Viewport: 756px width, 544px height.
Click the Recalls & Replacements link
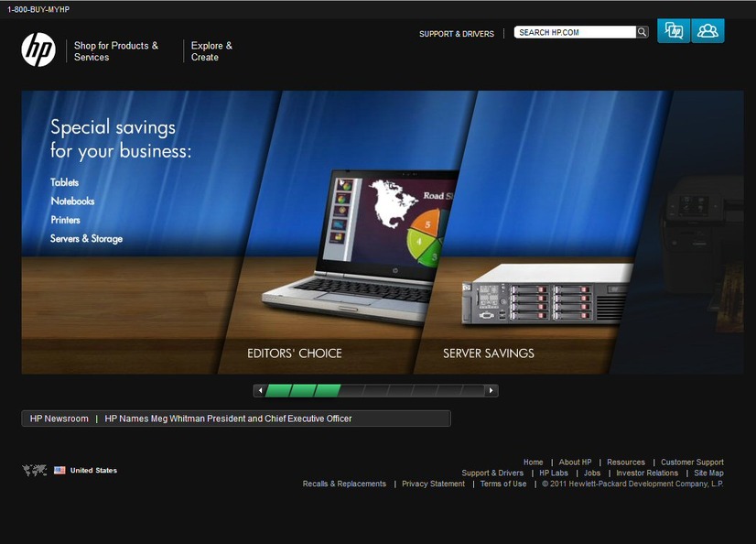pyautogui.click(x=344, y=484)
